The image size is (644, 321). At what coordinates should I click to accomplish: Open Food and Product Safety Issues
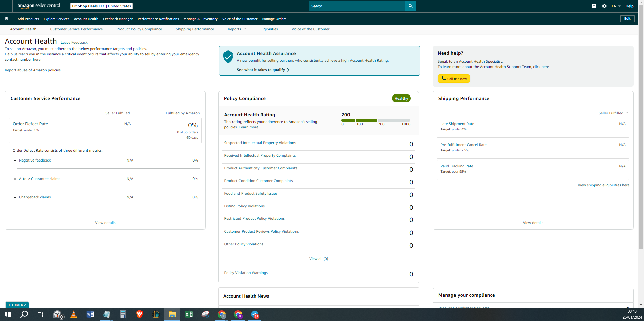[251, 193]
